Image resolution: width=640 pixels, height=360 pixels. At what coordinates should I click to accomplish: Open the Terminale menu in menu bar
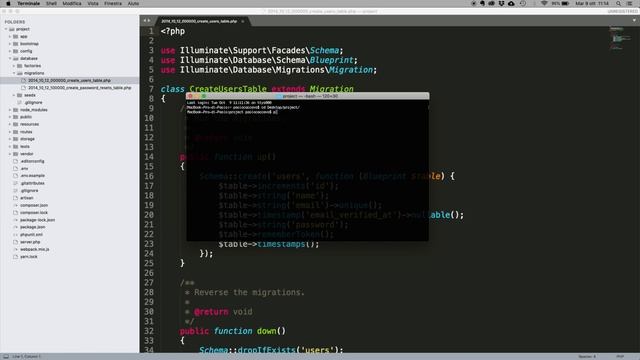tap(29, 3)
